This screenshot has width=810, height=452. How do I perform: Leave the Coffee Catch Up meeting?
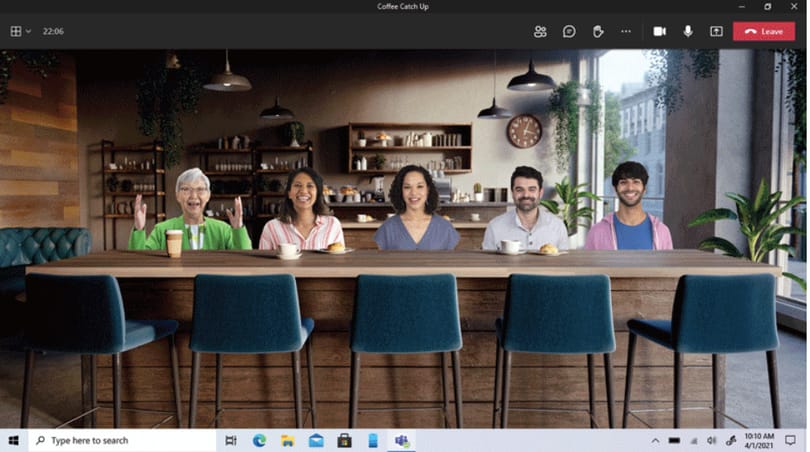(764, 32)
